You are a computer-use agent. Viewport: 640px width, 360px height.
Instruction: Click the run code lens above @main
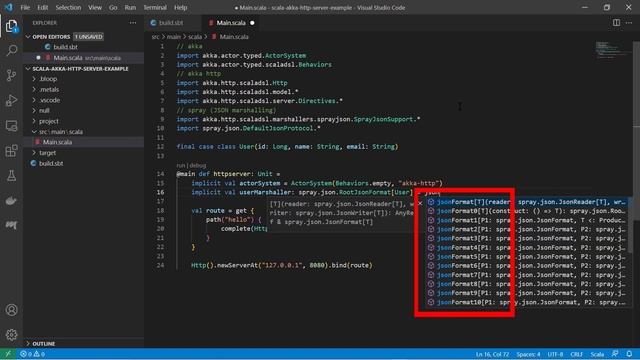(x=181, y=165)
